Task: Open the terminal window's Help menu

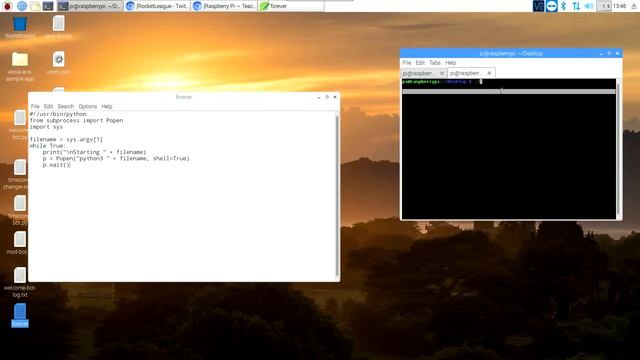Action: click(x=451, y=63)
